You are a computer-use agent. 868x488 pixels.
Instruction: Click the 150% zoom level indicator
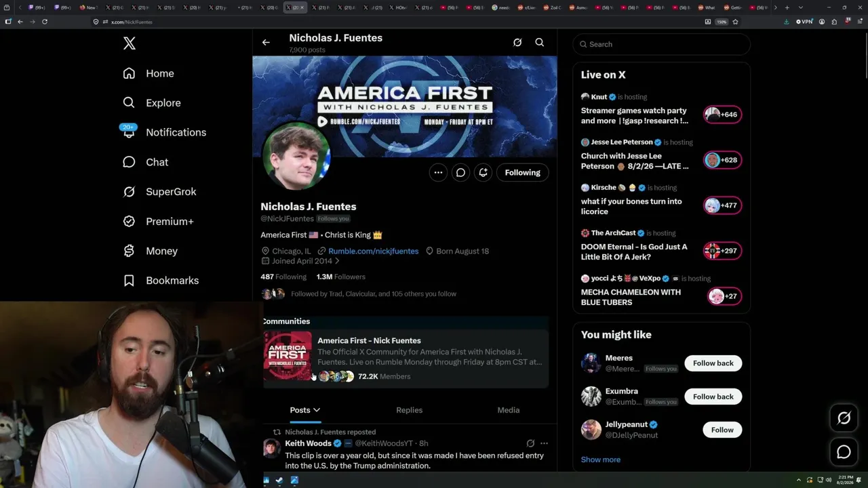(722, 22)
